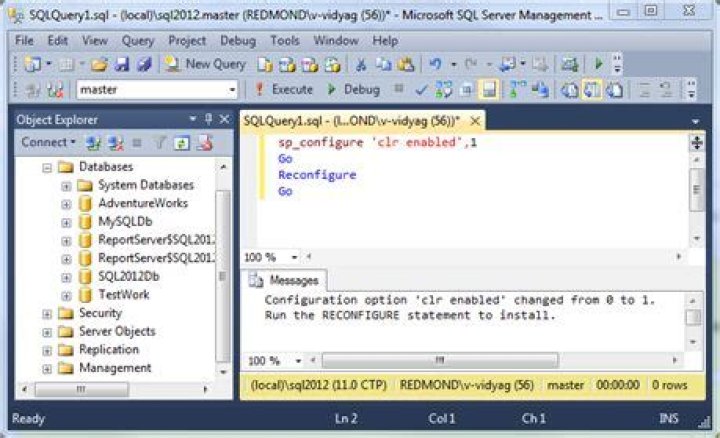The width and height of the screenshot is (720, 438).
Task: Open the Query menu
Action: (x=138, y=40)
